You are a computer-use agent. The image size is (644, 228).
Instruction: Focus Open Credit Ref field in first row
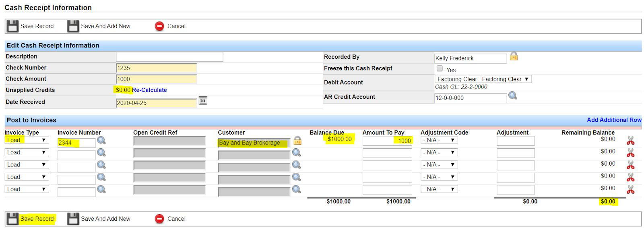point(169,141)
